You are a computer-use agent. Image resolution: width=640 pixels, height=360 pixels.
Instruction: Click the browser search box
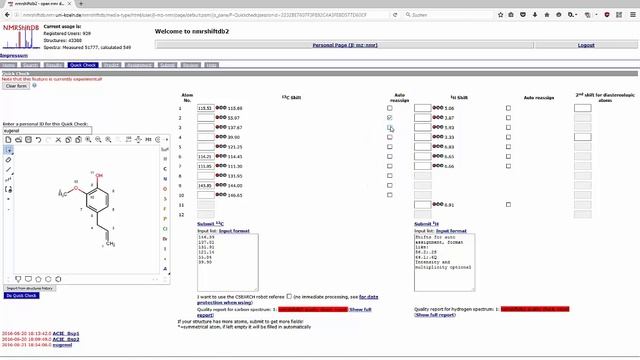447,15
